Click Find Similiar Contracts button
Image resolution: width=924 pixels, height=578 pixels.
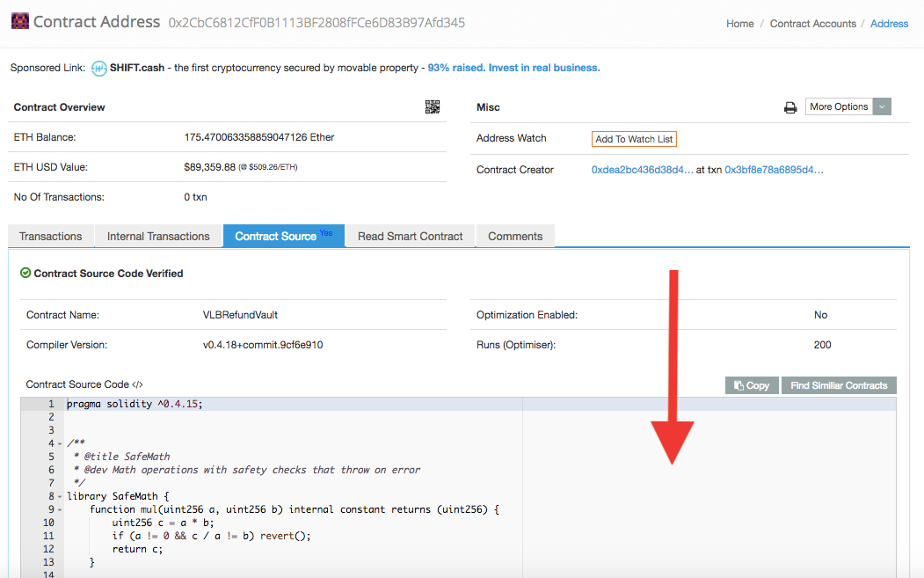coord(839,385)
